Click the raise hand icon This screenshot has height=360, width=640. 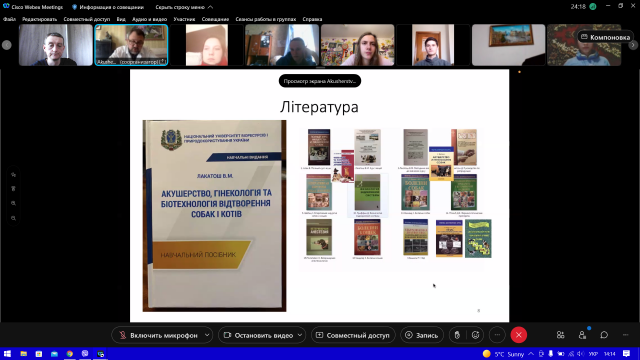coord(457,335)
